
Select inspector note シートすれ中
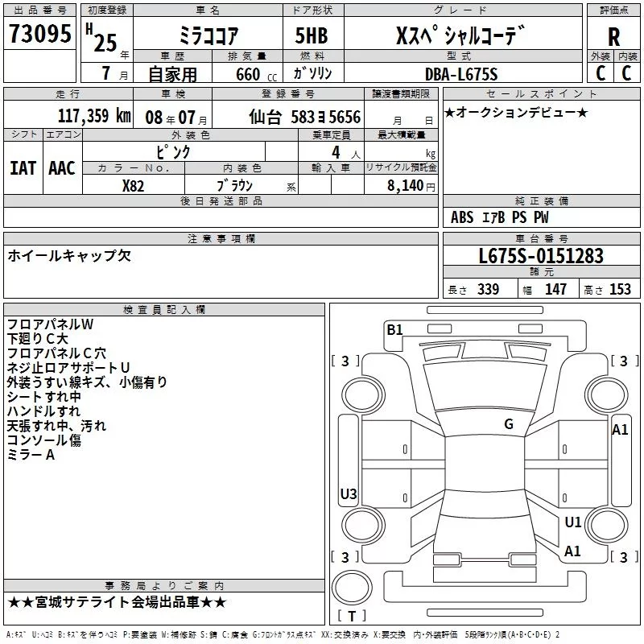pyautogui.click(x=44, y=397)
